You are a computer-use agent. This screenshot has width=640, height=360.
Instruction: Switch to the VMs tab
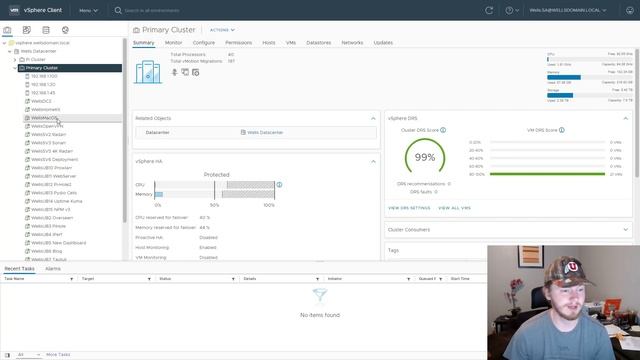pos(291,42)
